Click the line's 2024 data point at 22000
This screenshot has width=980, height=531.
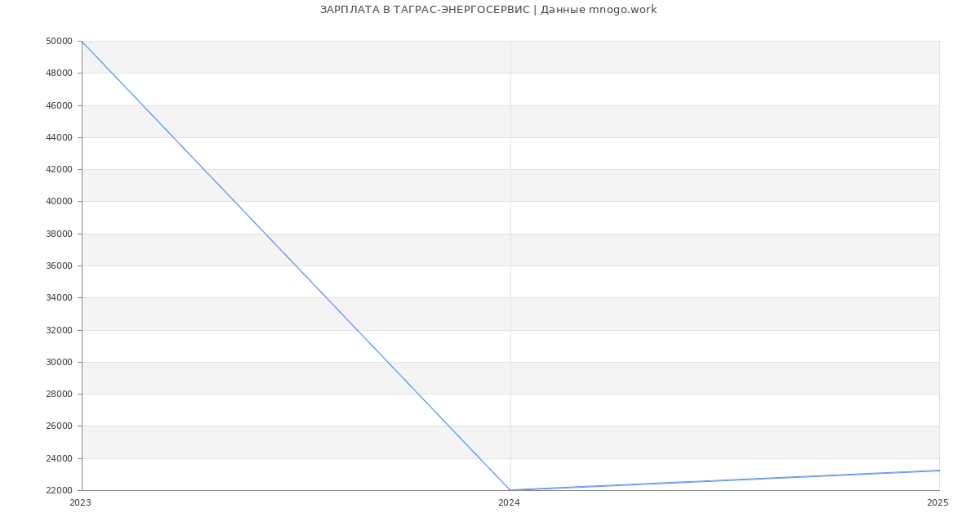point(510,490)
